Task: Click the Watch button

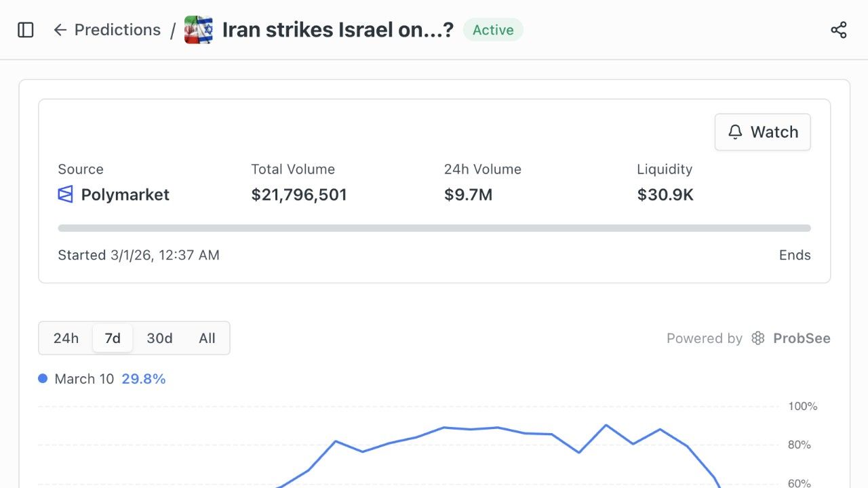Action: [x=763, y=132]
